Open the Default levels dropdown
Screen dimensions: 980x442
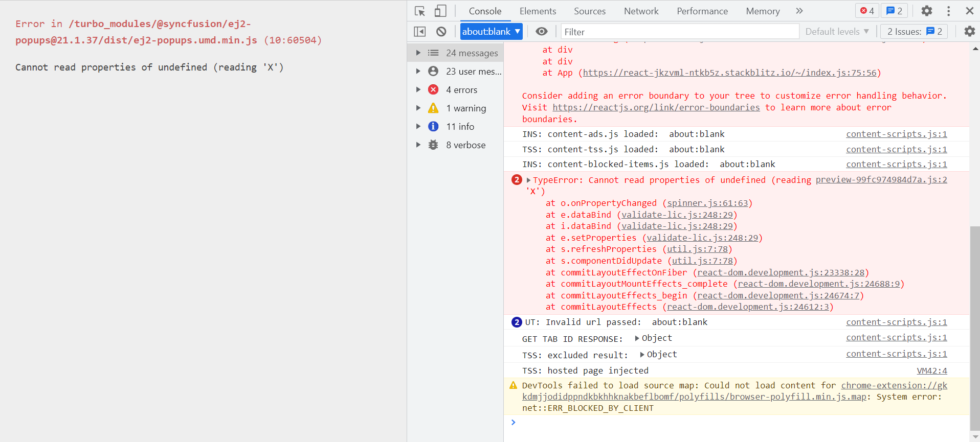pyautogui.click(x=837, y=32)
